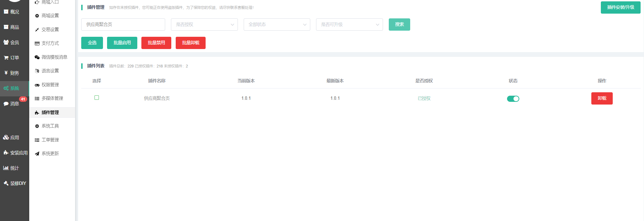Viewport: 644px width, 221px height.
Task: Click the 概况 overview icon in sidebar
Action: pos(6,12)
